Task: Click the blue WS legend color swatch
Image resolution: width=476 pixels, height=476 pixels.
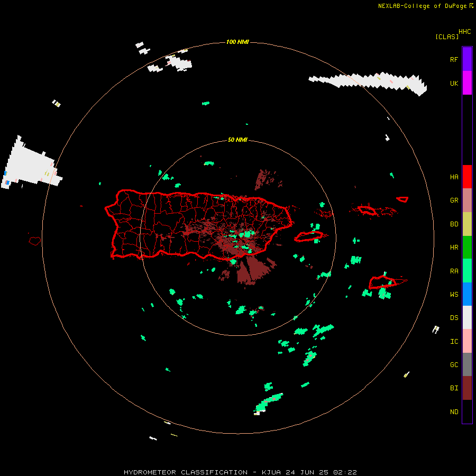Action: click(x=467, y=294)
